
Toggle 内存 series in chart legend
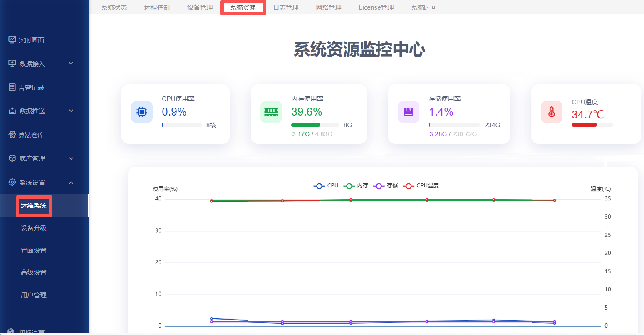click(x=356, y=186)
